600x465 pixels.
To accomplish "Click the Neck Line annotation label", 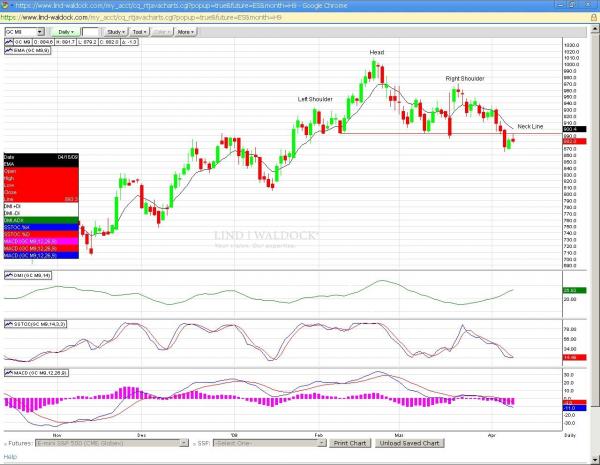I will click(530, 127).
